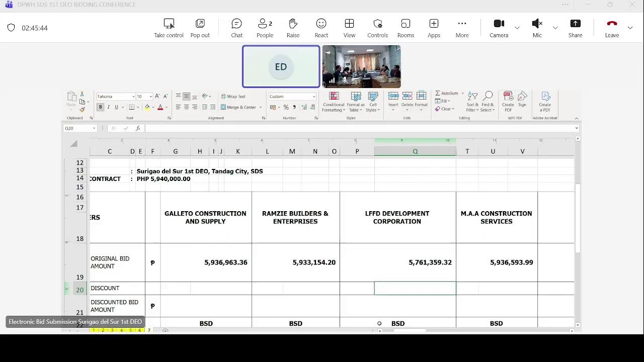644x362 pixels.
Task: Open Sort & Filter menu
Action: 472,102
